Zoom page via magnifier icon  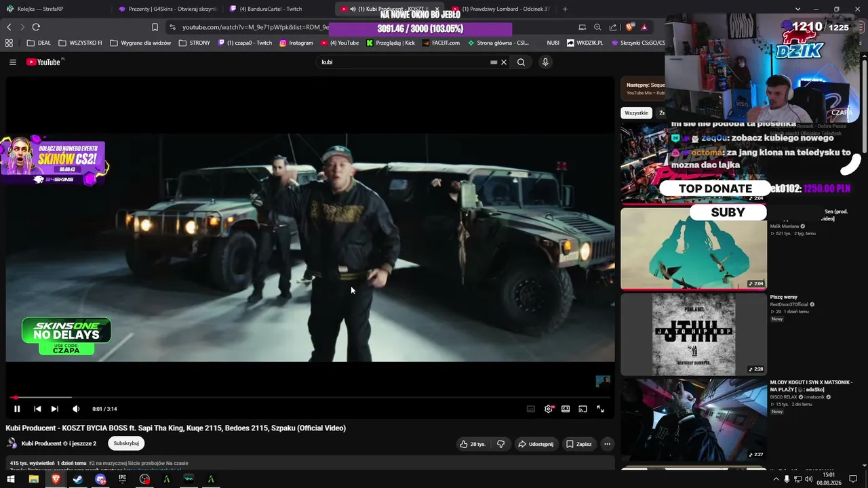coord(597,27)
